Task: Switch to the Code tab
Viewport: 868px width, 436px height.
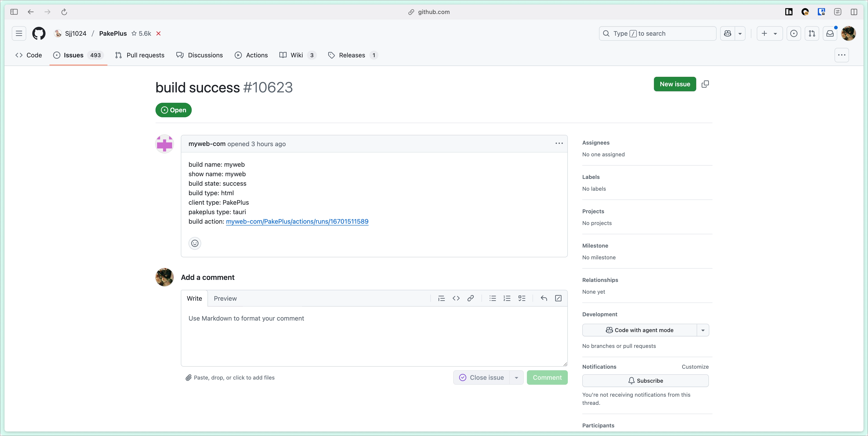Action: tap(29, 55)
